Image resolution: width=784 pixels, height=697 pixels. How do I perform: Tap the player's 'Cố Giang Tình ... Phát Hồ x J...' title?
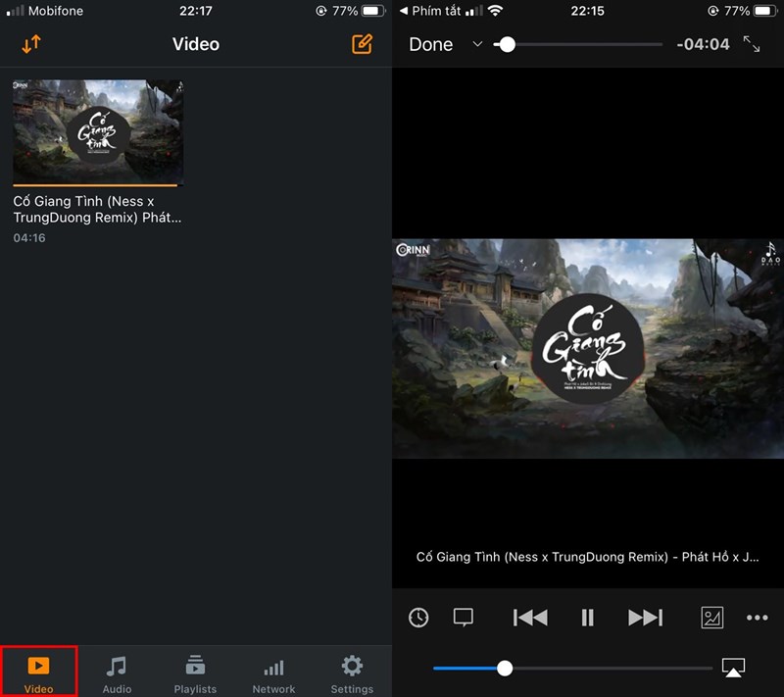click(x=587, y=557)
